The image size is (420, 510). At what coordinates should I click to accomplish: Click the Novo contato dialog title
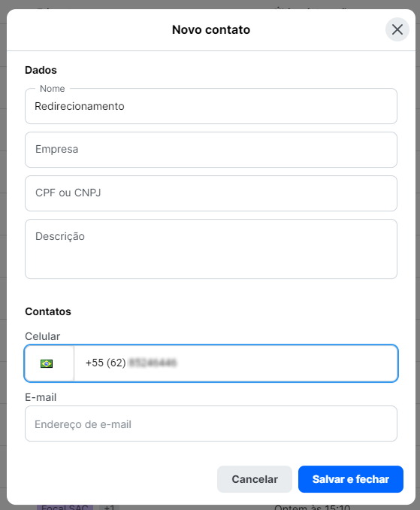click(211, 29)
